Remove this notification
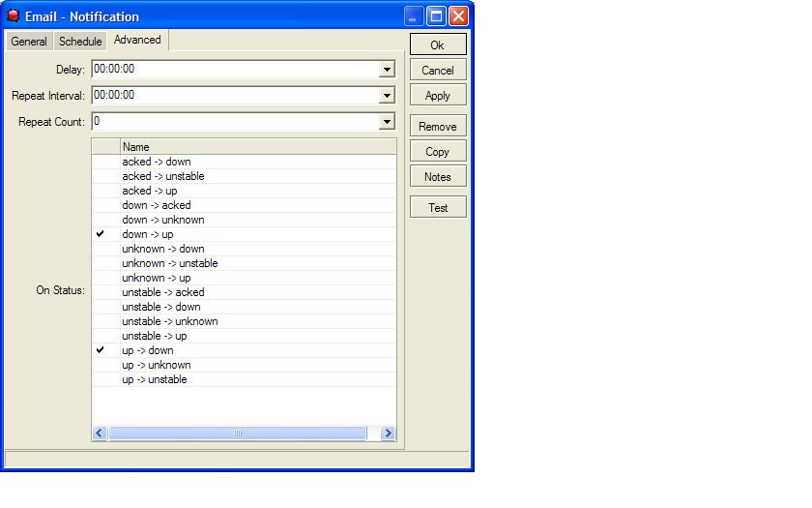 click(x=438, y=126)
